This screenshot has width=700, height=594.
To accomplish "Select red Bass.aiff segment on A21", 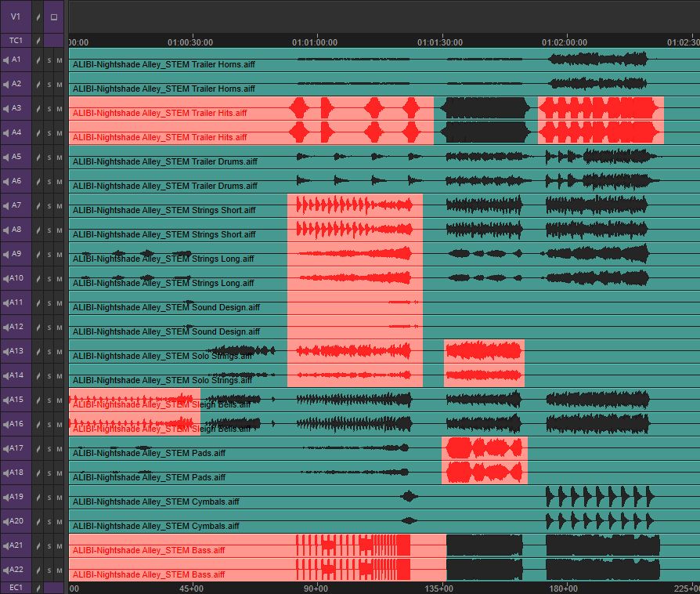I will click(258, 545).
